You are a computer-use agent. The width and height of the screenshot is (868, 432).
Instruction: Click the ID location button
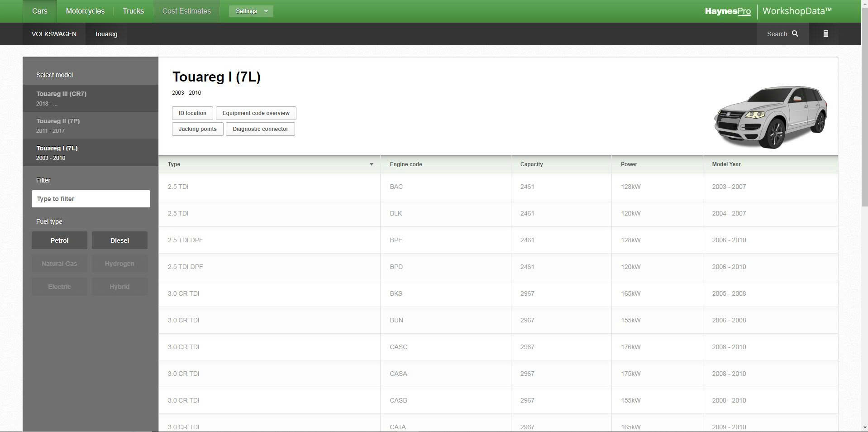tap(192, 113)
